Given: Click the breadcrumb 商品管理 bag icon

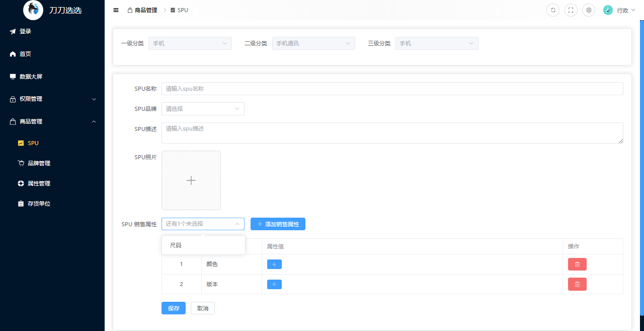Looking at the screenshot, I should [x=130, y=10].
